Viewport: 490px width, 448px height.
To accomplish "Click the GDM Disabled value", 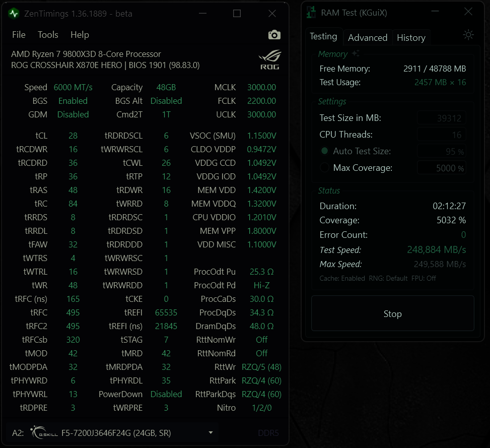I will click(x=73, y=114).
